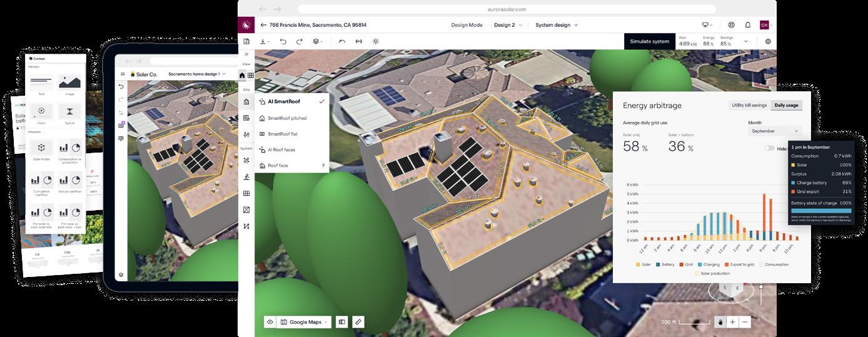Click the Simulate system button
868x337 pixels.
(x=650, y=41)
